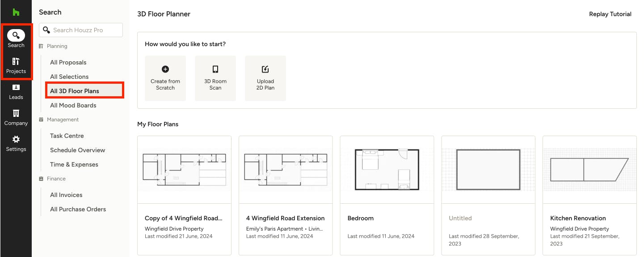Go to the Leads sidebar icon
Screen dimensions: 644x257
coord(16,87)
